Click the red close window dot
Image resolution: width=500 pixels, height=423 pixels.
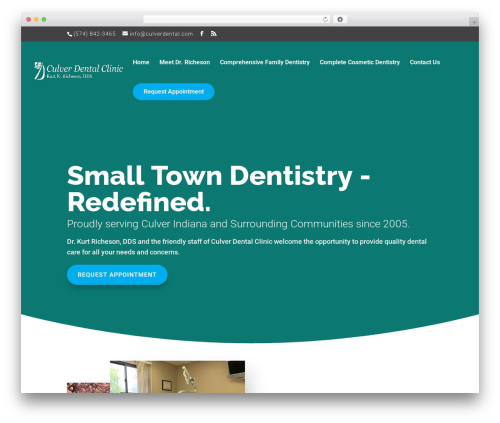point(29,20)
